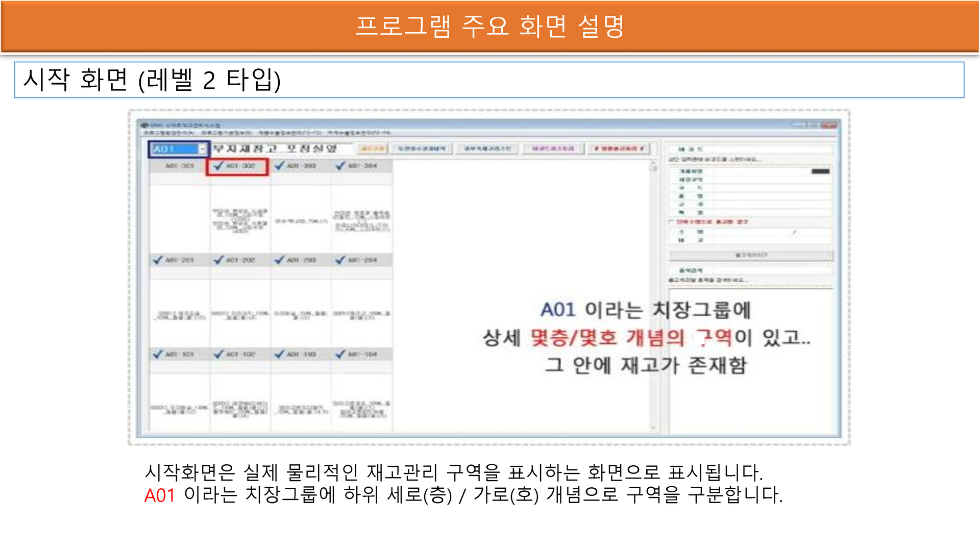The width and height of the screenshot is (980, 551).
Task: Close the inventory program window
Action: pos(829,125)
